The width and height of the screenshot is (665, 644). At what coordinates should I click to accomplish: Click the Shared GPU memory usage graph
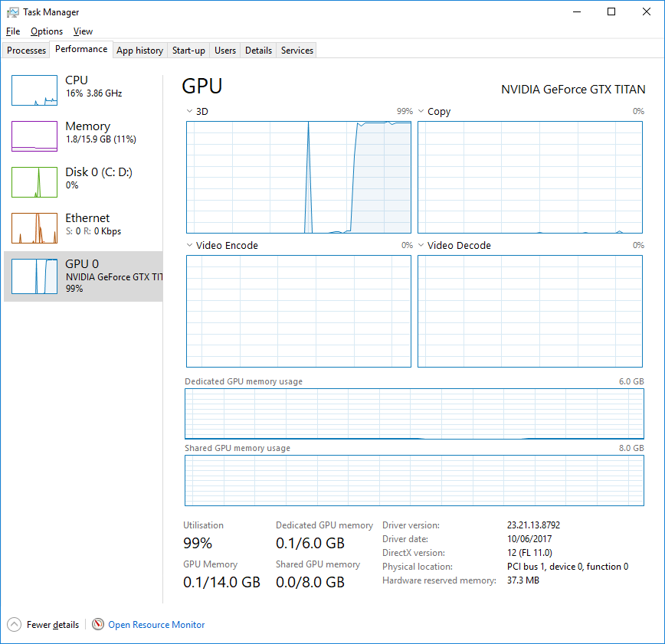[x=414, y=480]
